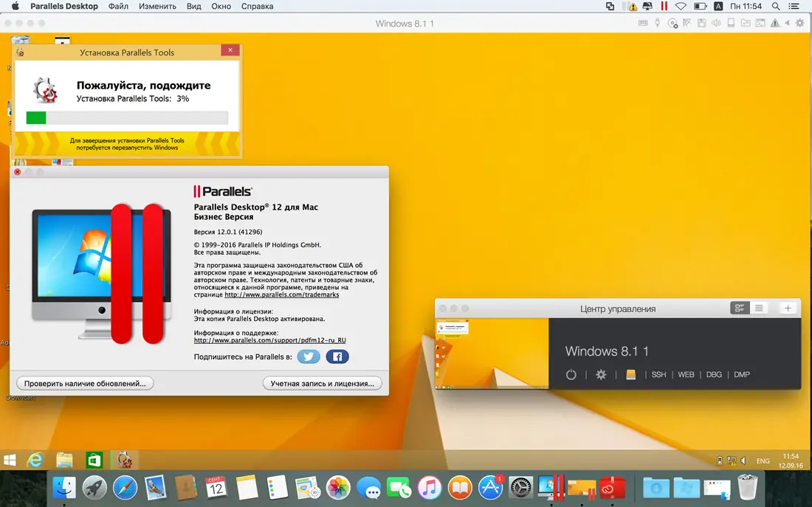Open the parallels.com/trademarks link
The image size is (812, 507).
(282, 294)
